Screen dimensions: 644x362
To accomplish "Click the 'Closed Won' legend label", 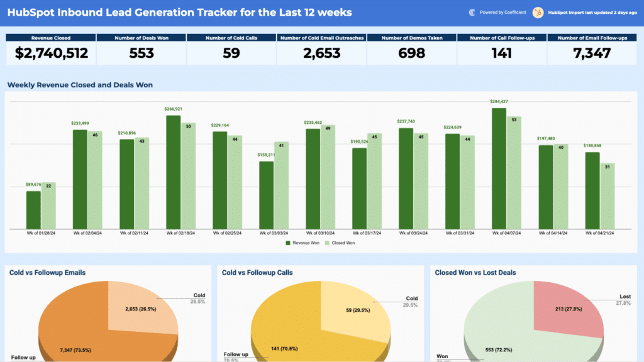I will point(343,243).
